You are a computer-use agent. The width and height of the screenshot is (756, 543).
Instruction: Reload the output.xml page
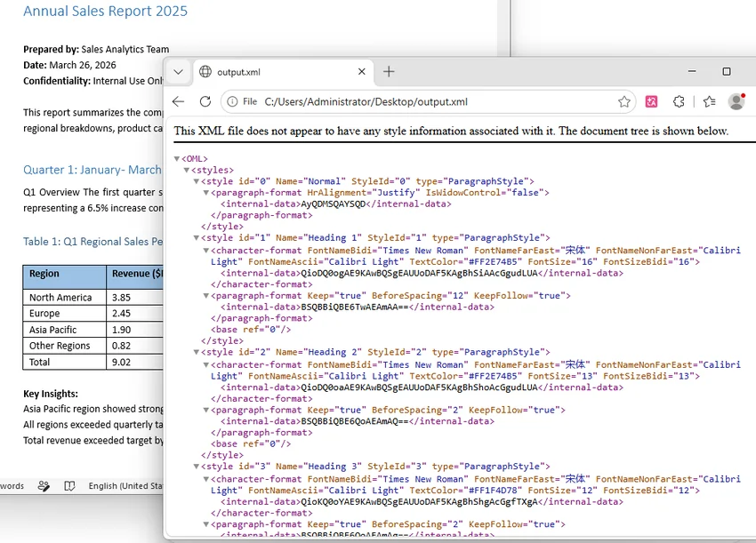[x=205, y=101]
